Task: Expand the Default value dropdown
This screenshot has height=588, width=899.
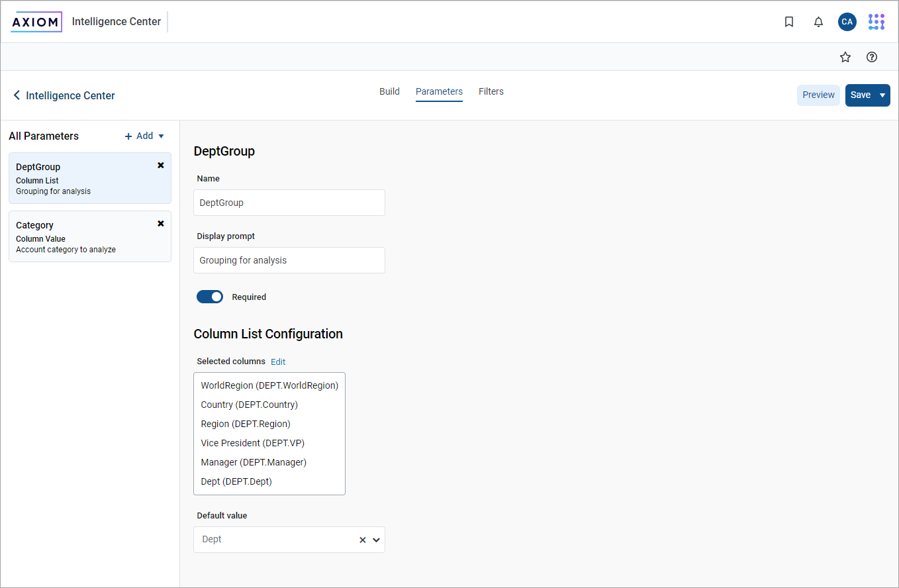Action: point(376,540)
